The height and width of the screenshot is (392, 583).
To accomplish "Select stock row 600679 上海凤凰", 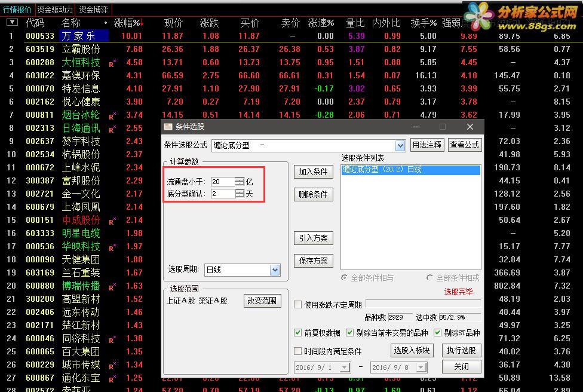I will tap(80, 207).
